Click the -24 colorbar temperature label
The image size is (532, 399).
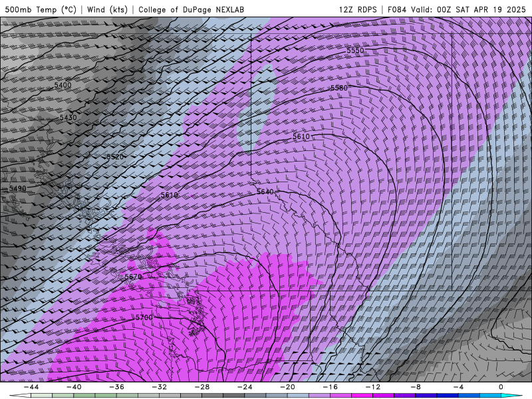pyautogui.click(x=245, y=387)
